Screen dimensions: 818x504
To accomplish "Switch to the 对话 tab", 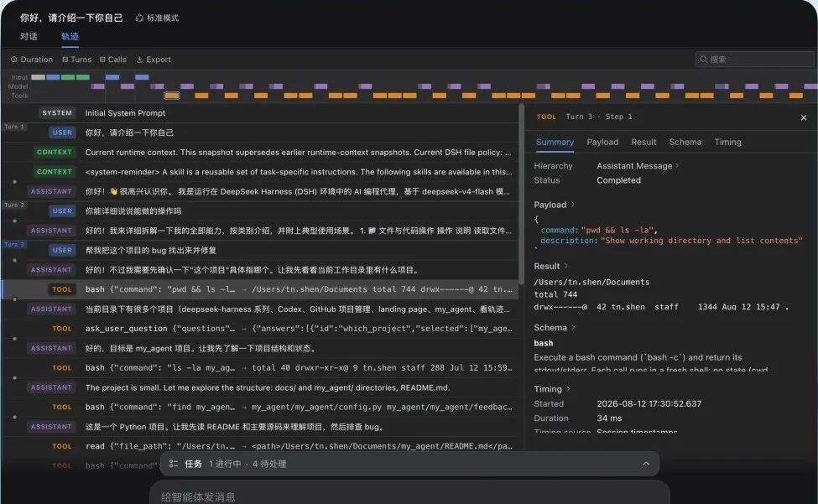I will point(29,37).
